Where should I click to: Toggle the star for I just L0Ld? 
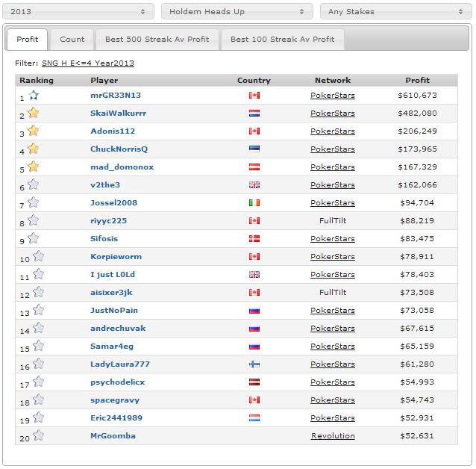tap(39, 274)
